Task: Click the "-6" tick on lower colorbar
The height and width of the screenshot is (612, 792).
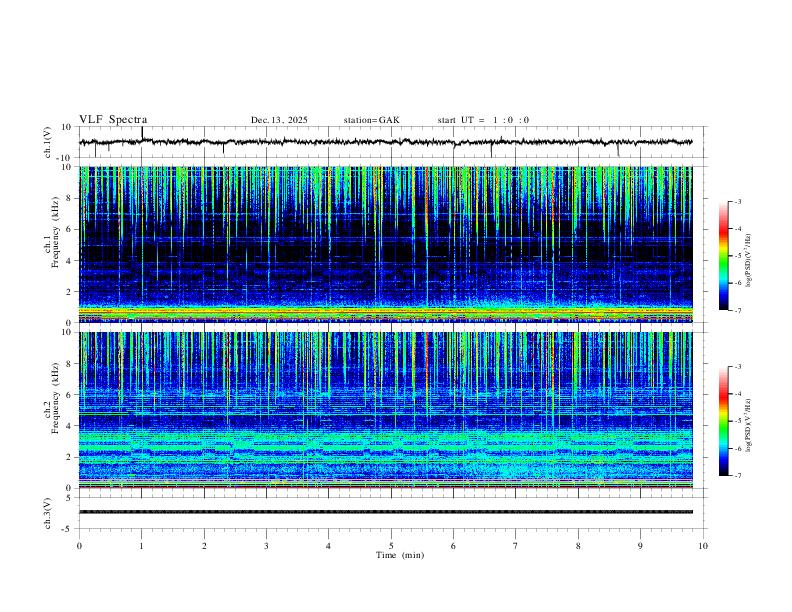Action: click(x=737, y=448)
